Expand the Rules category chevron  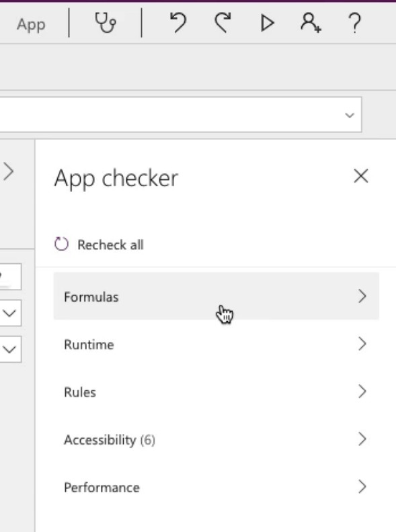362,392
